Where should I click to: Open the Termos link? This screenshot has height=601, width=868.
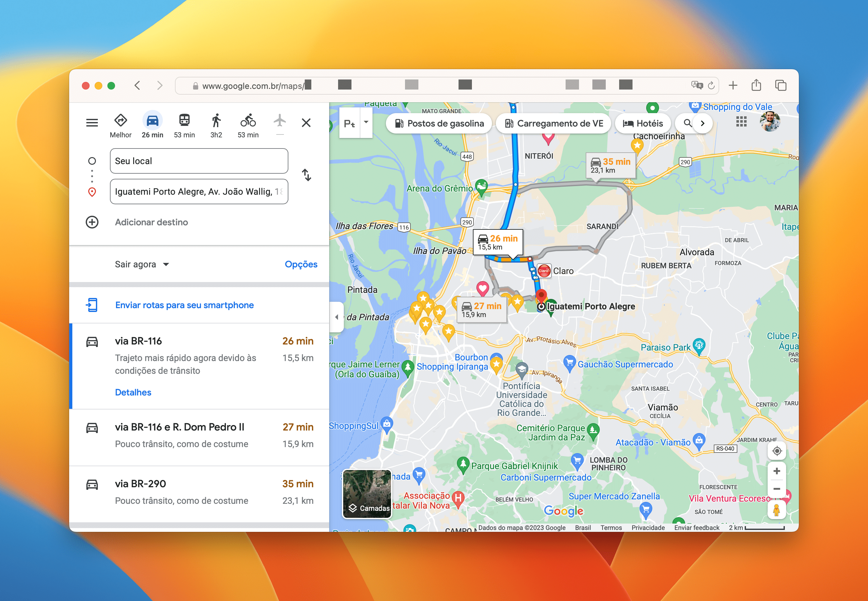611,528
